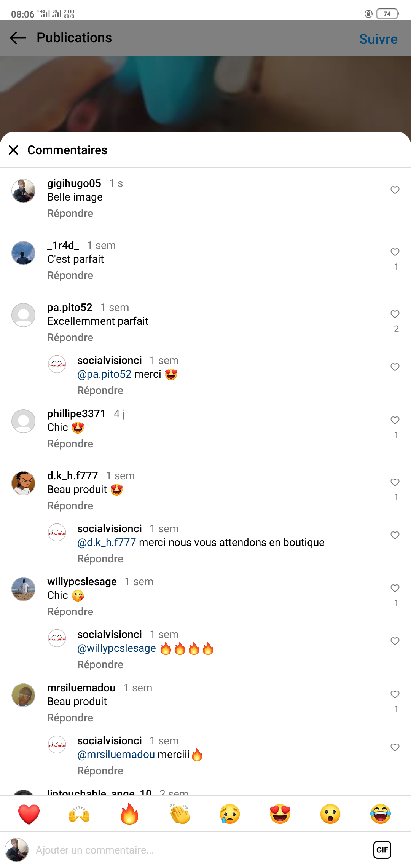The width and height of the screenshot is (411, 868).
Task: Follow the account with Suivre
Action: click(378, 39)
